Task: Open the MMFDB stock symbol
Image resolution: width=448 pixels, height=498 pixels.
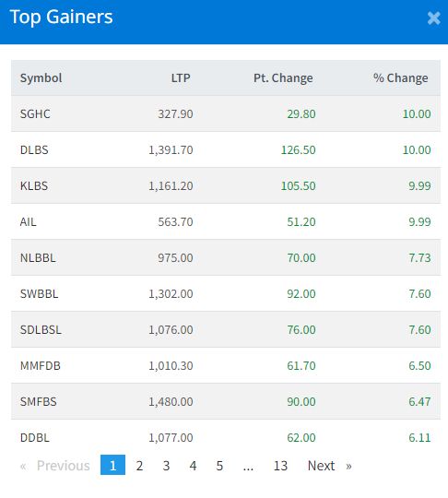Action: point(40,365)
